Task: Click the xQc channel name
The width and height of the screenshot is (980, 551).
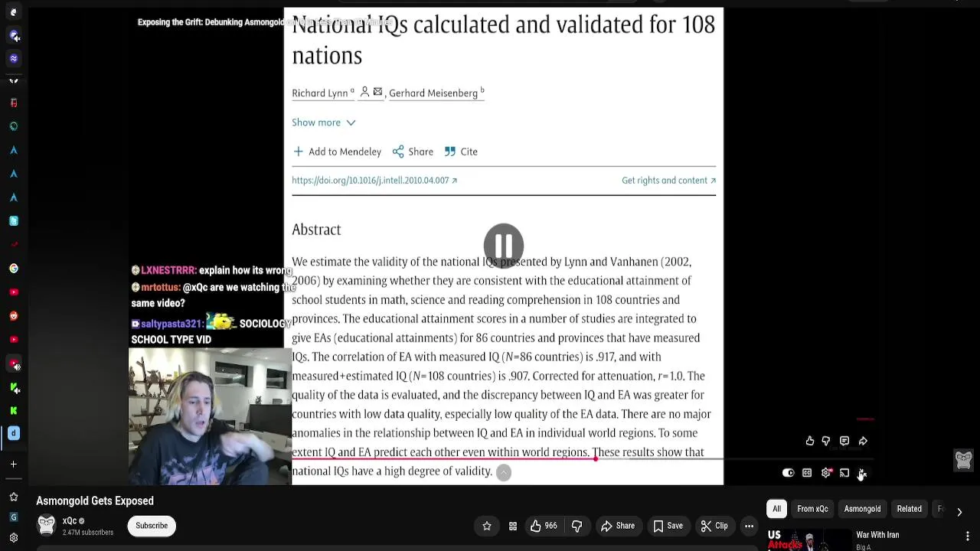Action: click(x=70, y=521)
